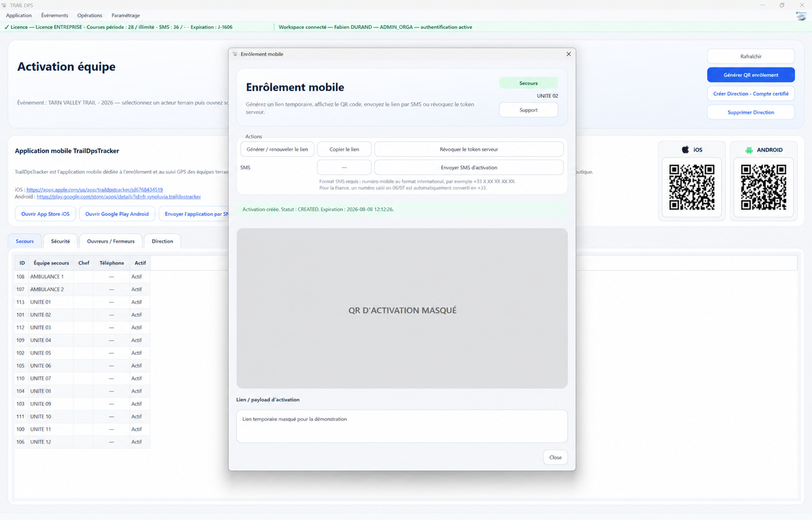Select the UNITE 05 row
The width and height of the screenshot is (812, 520).
pyautogui.click(x=82, y=353)
